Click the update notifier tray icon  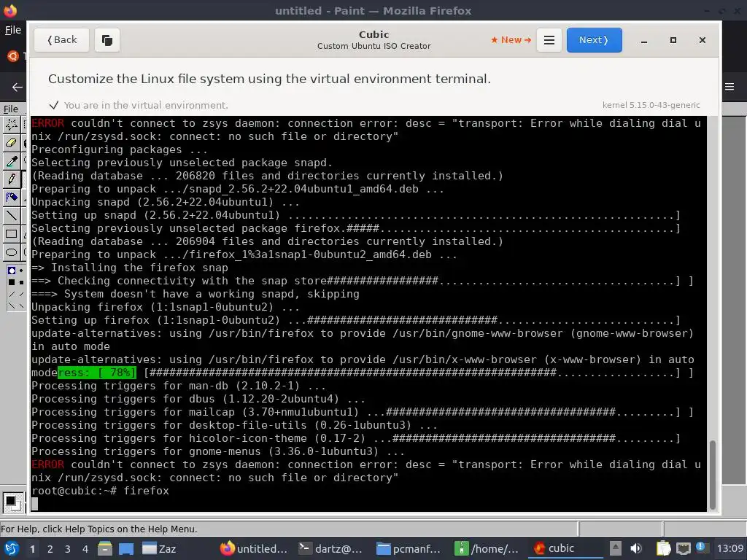click(x=701, y=548)
